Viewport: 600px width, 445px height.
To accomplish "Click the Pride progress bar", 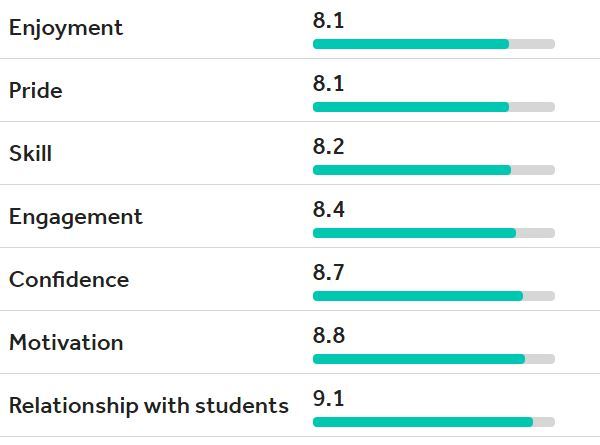I will point(434,107).
